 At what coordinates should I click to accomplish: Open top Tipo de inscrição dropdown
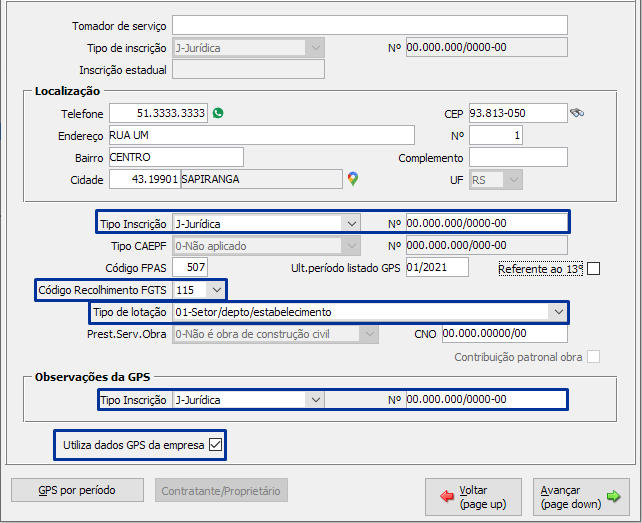pos(248,48)
